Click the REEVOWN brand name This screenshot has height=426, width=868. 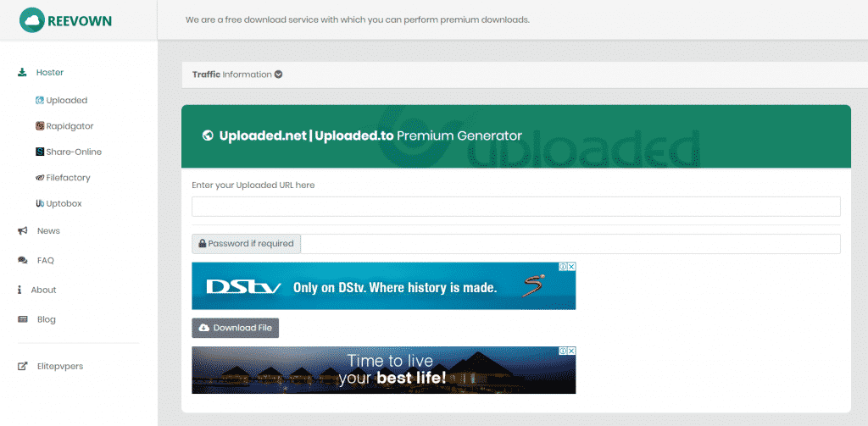click(x=80, y=21)
